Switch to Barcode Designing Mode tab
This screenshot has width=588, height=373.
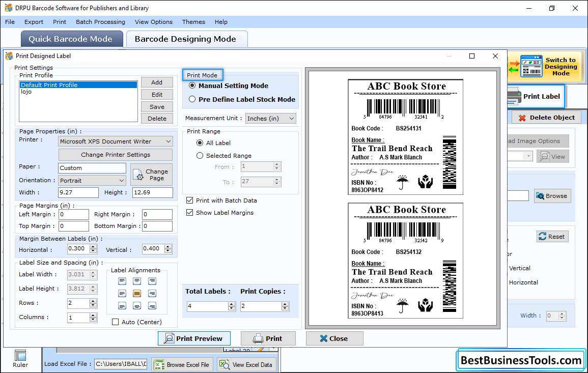point(186,39)
